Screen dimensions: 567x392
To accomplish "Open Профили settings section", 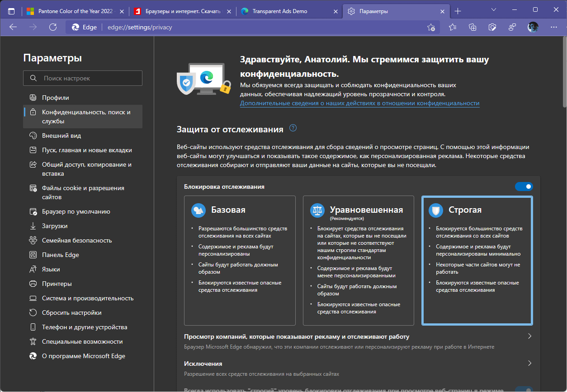I will pyautogui.click(x=83, y=98).
